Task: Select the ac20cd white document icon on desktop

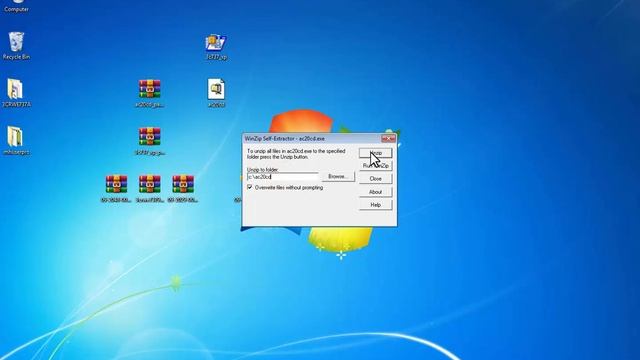Action: 216,93
